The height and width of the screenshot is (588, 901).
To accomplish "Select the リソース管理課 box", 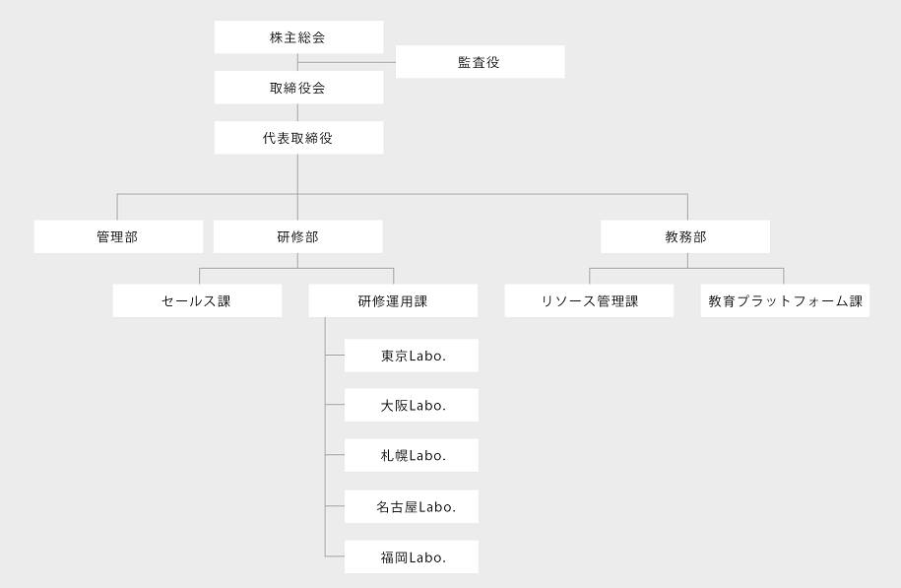I will tap(589, 301).
